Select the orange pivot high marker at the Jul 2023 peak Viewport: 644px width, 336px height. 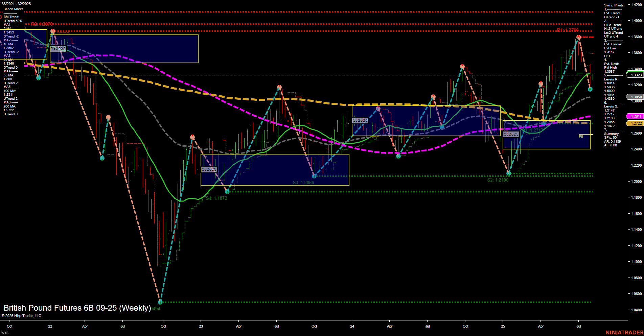[x=279, y=87]
